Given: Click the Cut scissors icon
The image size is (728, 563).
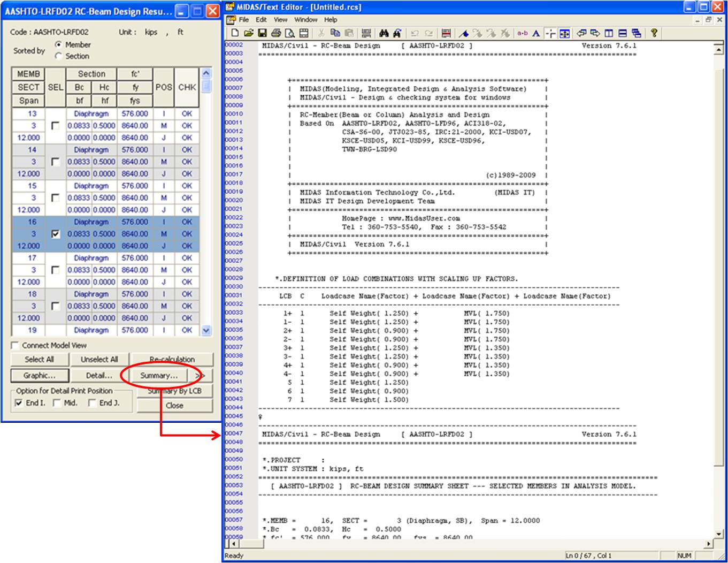Looking at the screenshot, I should point(321,33).
